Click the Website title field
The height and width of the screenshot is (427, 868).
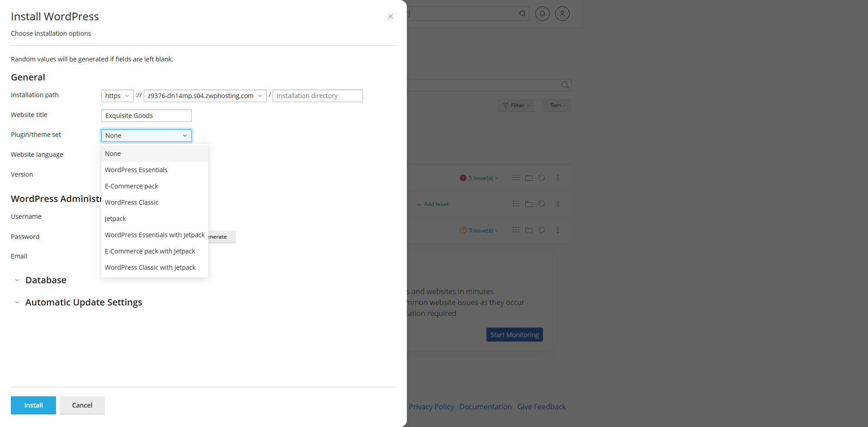point(146,116)
